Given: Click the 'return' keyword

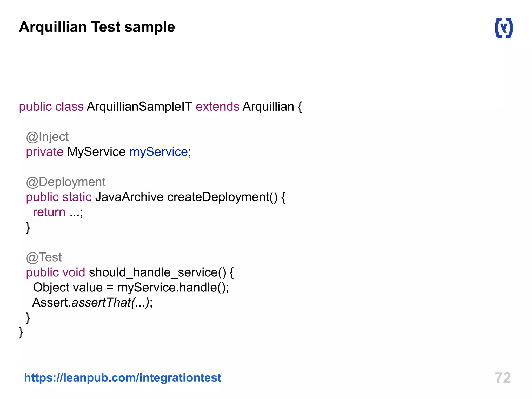Looking at the screenshot, I should 49,212.
